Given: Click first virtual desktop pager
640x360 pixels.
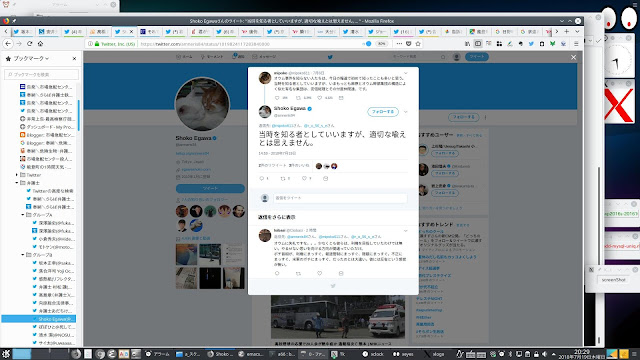Looking at the screenshot, I should [21, 354].
